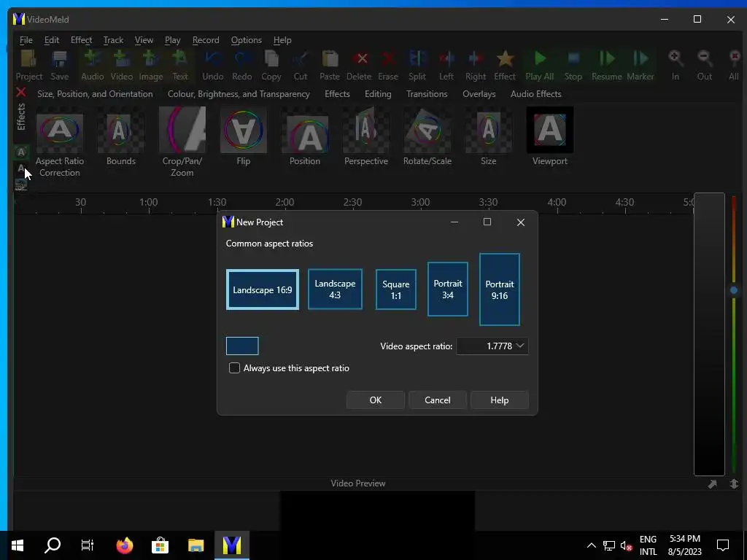Select the Size effect
This screenshot has width=747, height=560.
[x=488, y=136]
